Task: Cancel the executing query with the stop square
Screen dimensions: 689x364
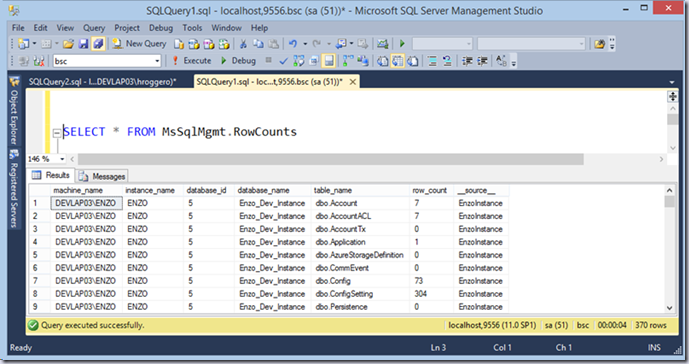Action: pos(268,61)
